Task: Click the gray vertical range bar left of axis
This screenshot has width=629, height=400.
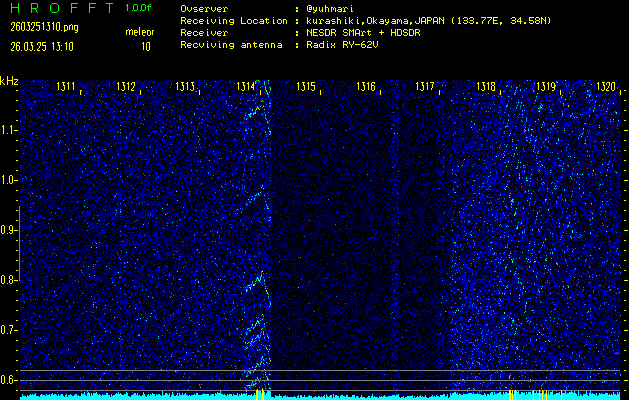Action: [19, 244]
